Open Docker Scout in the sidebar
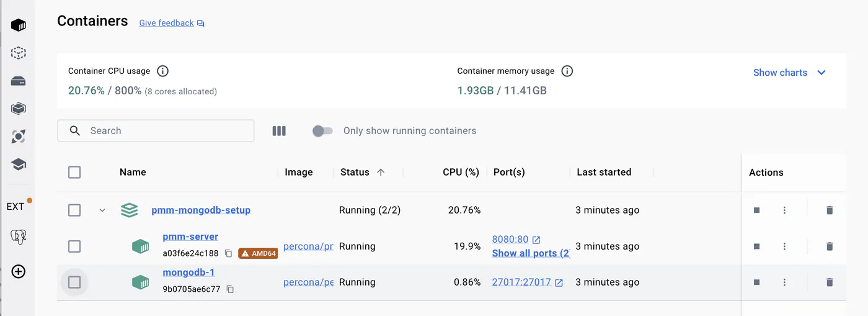The image size is (868, 316). pyautogui.click(x=19, y=137)
